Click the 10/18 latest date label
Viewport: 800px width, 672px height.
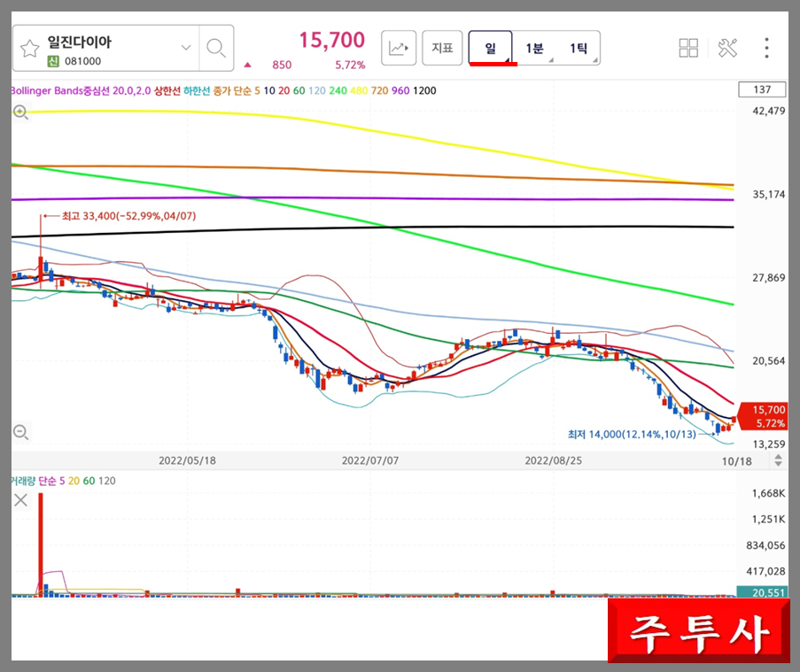click(x=736, y=461)
